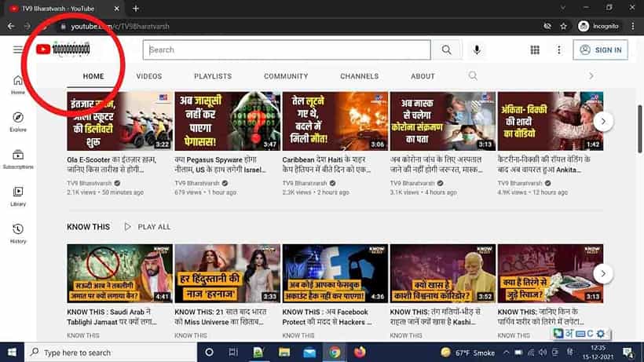The width and height of the screenshot is (644, 362).
Task: Click PLAY ALL for Know This
Action: 148,227
